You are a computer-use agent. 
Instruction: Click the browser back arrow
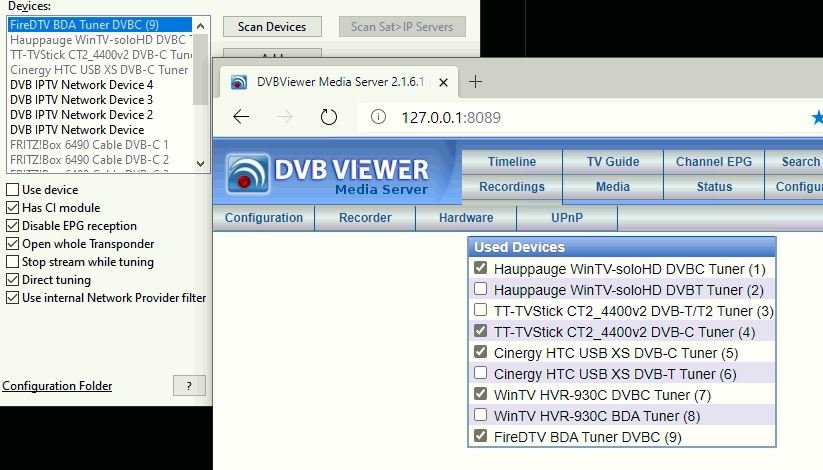(x=241, y=117)
